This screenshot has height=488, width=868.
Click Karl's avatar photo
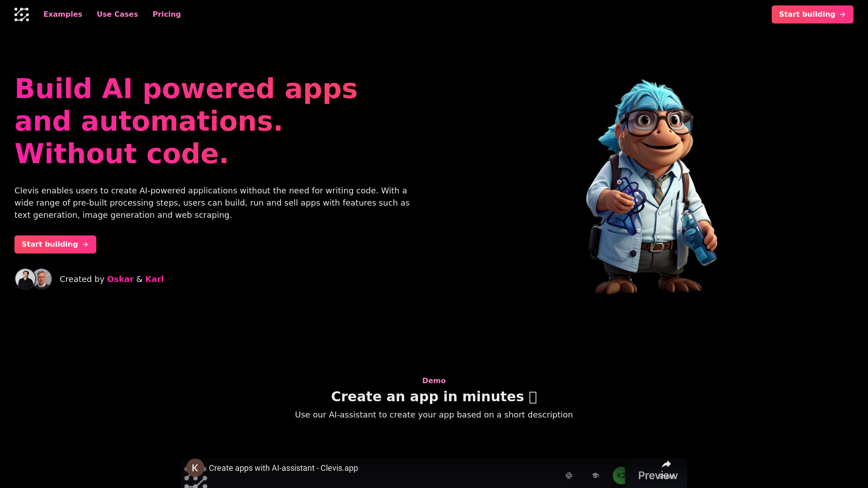point(43,279)
